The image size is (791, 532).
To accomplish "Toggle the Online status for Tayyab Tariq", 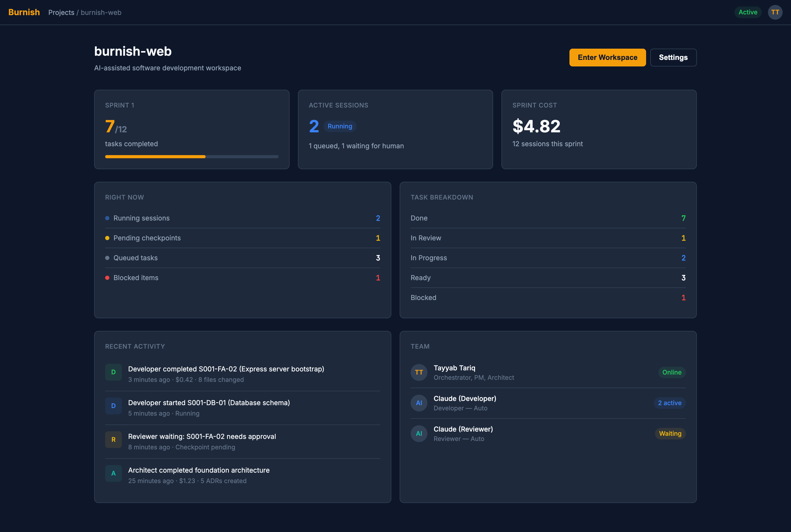I will [671, 372].
